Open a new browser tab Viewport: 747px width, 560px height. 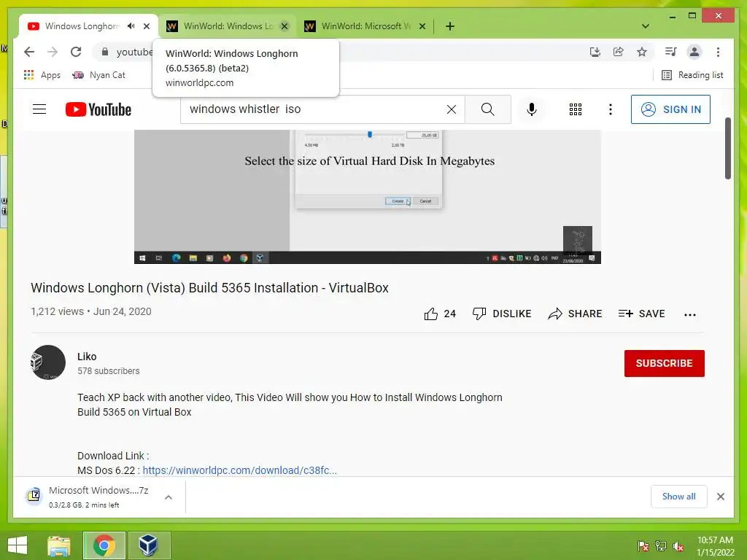449,26
